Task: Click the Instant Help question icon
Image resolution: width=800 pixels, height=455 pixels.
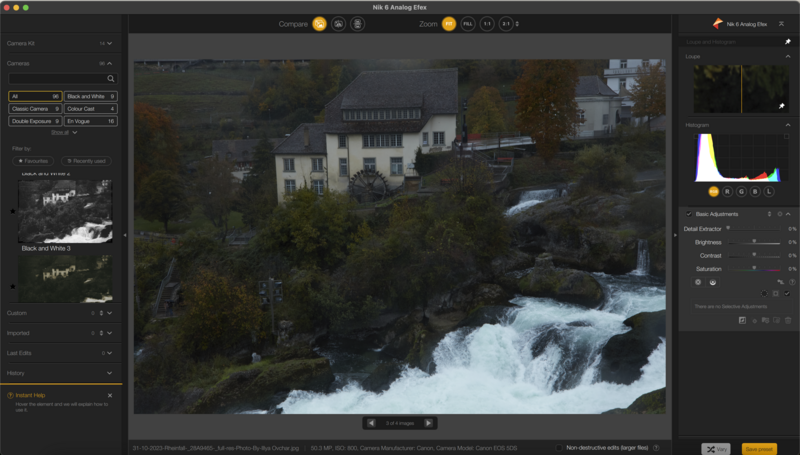Action: [10, 396]
